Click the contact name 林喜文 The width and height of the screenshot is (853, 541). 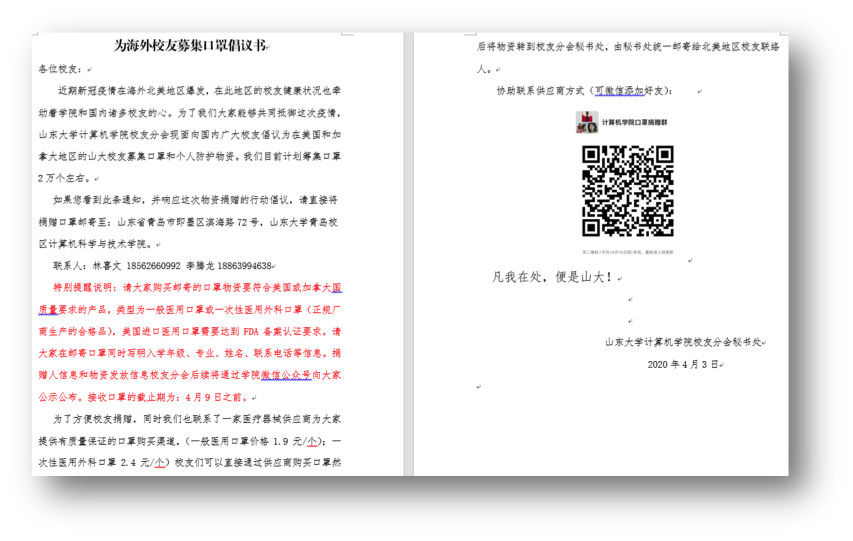click(105, 266)
